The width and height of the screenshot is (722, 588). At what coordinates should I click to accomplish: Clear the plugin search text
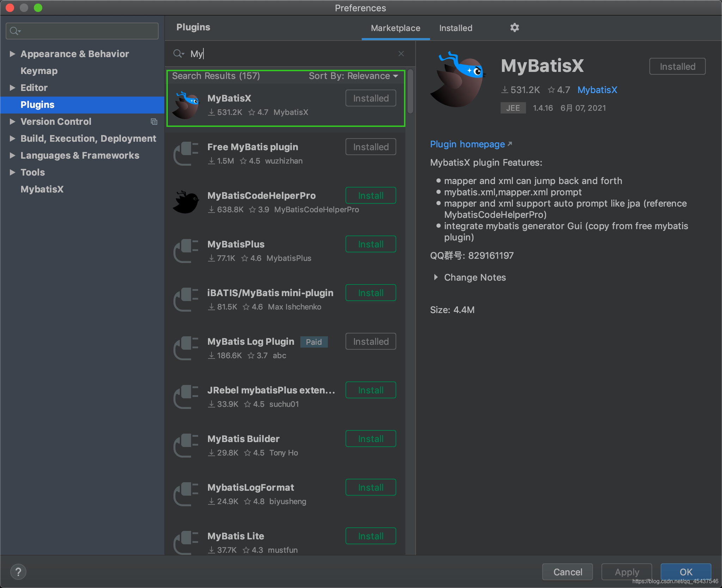[x=401, y=54]
